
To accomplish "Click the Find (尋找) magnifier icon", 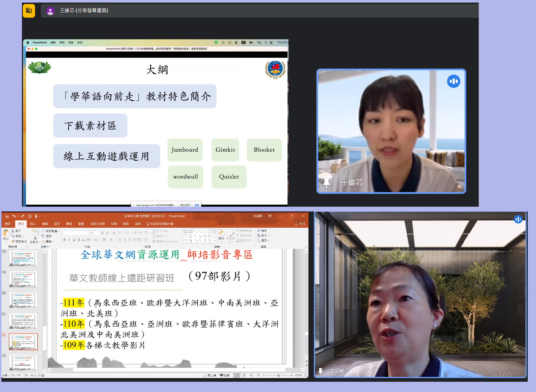I will point(259,231).
